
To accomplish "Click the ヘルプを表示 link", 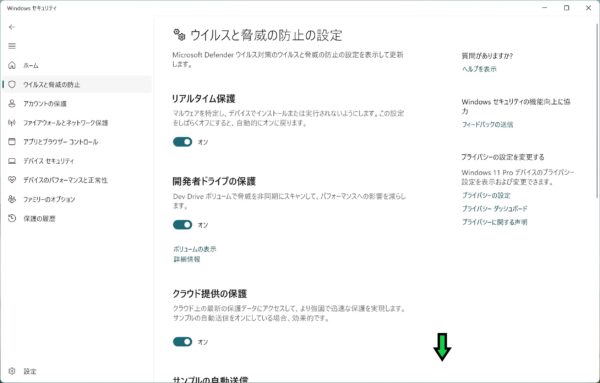I will 479,69.
